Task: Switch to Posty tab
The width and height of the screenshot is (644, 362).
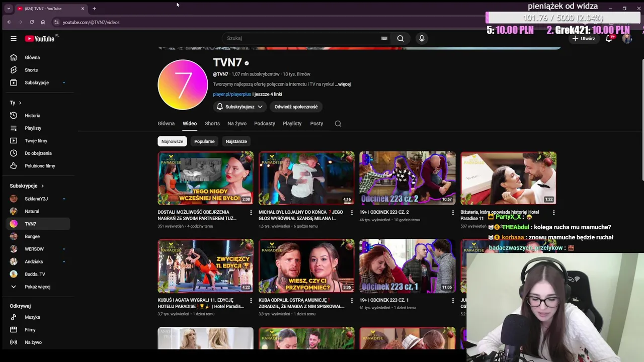Action: (x=316, y=123)
